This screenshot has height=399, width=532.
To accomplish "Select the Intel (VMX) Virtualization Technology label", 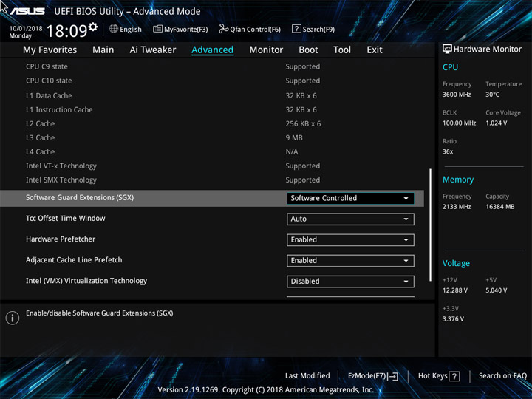I will coord(86,281).
